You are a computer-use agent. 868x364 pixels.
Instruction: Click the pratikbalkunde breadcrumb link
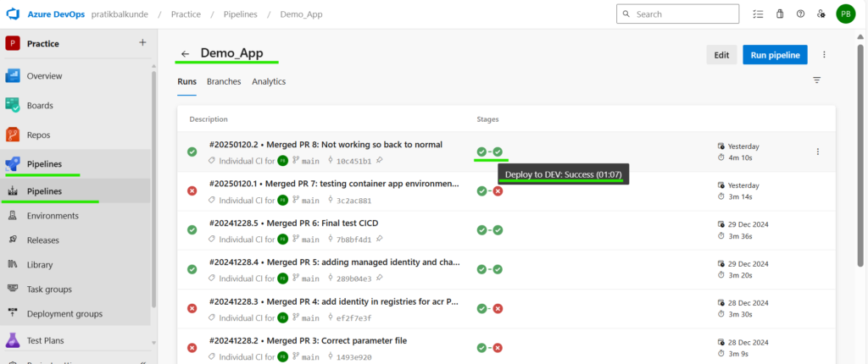click(119, 14)
